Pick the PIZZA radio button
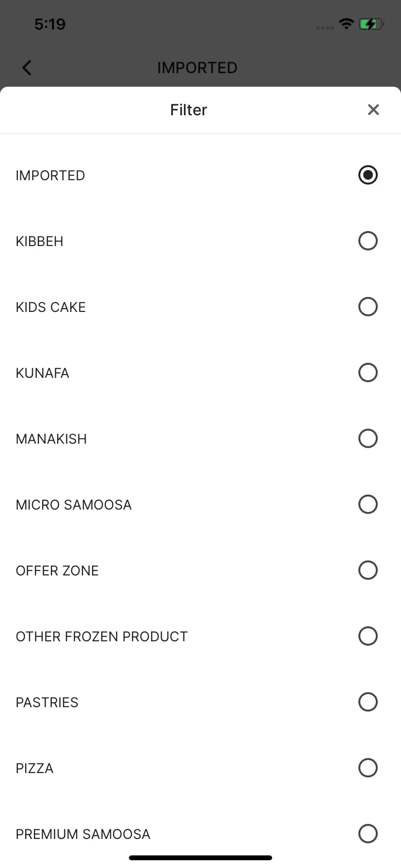The image size is (401, 868). pyautogui.click(x=368, y=768)
